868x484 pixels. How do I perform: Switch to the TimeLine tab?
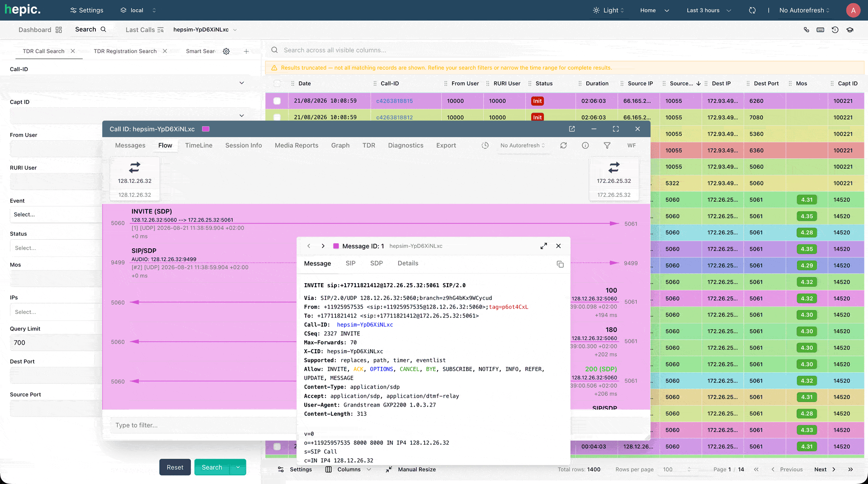pyautogui.click(x=198, y=145)
